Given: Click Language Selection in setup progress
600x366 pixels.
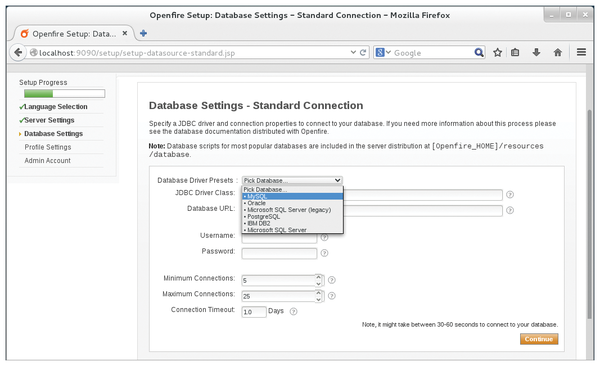Looking at the screenshot, I should 56,107.
